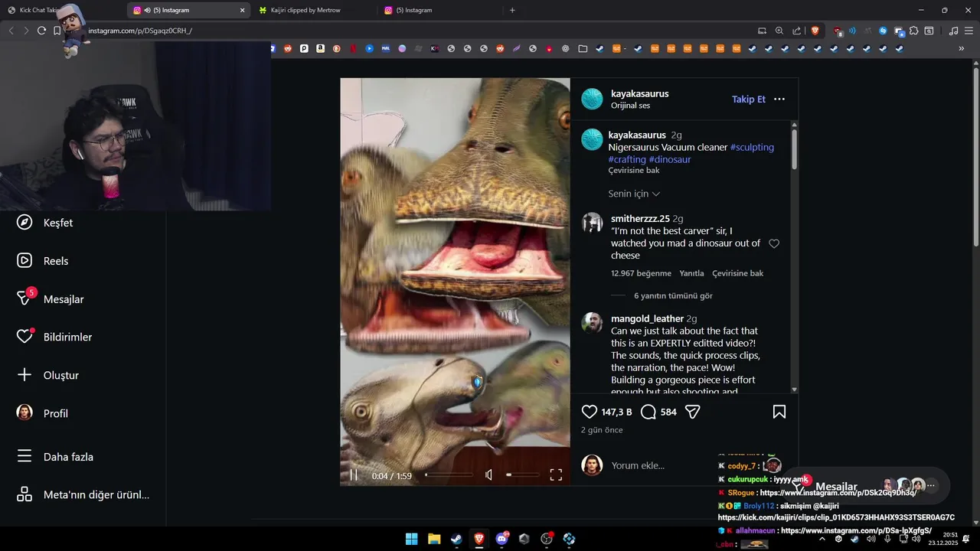Image resolution: width=980 pixels, height=551 pixels.
Task: Open the smitherzzz.25 username link
Action: [640, 219]
